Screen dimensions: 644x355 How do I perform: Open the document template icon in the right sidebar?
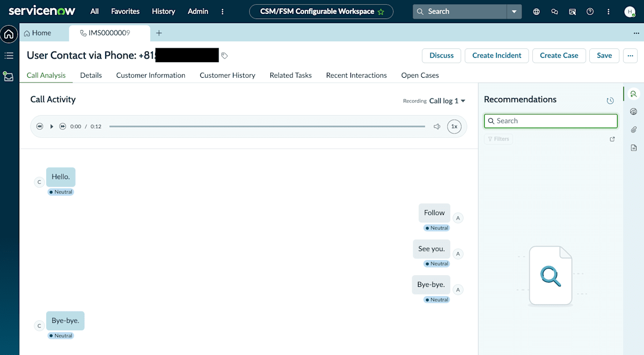pos(634,147)
